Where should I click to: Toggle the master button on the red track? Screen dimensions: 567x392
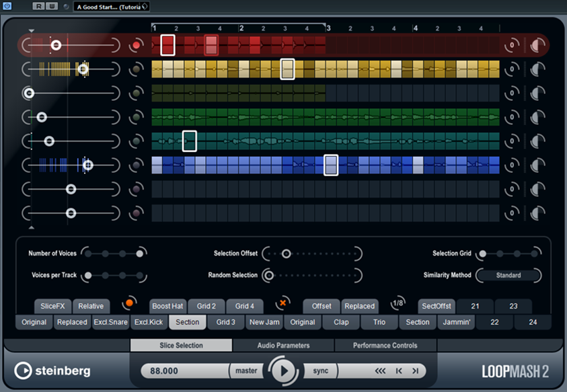(137, 46)
